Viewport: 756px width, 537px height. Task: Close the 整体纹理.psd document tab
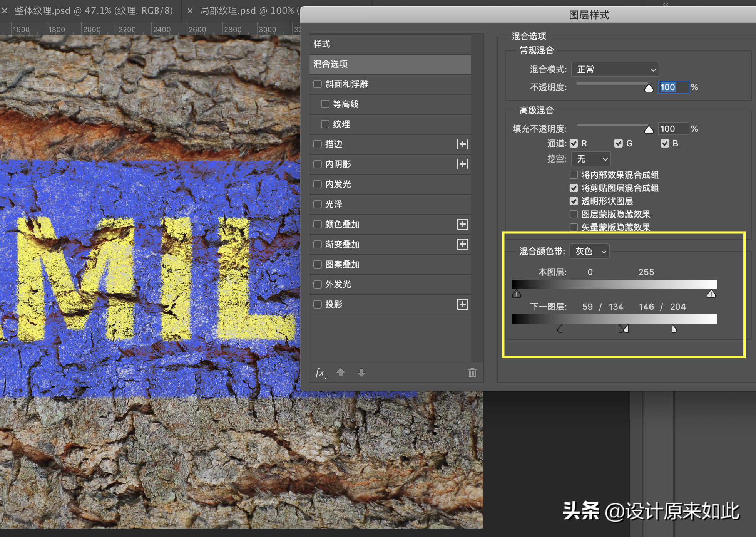pos(5,11)
